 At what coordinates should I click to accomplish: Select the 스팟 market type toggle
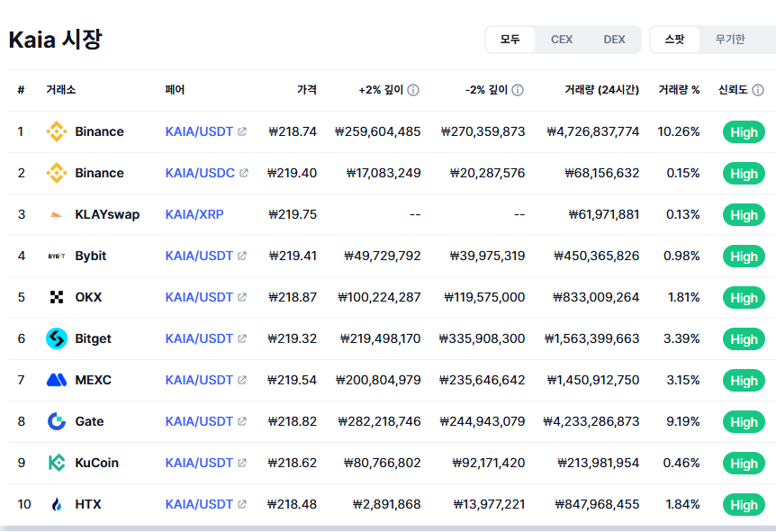point(674,40)
